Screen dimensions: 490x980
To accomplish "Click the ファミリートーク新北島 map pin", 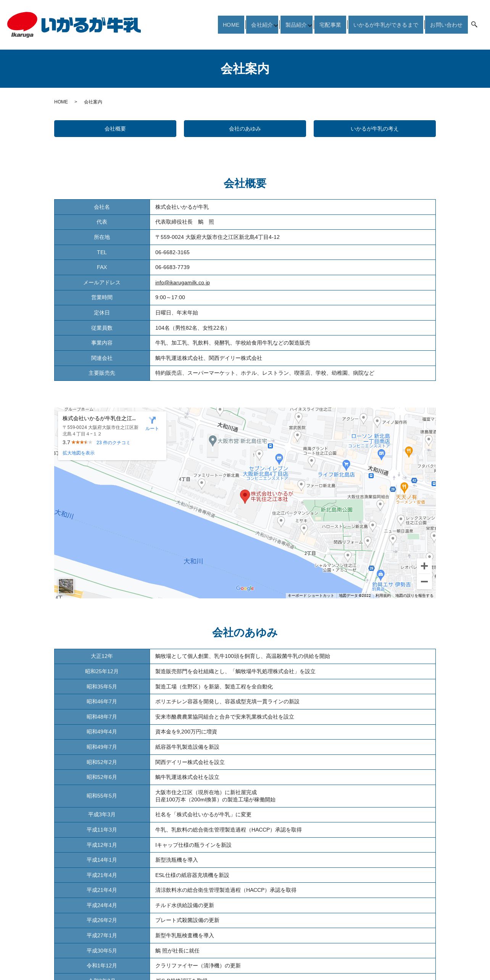I will [x=202, y=484].
